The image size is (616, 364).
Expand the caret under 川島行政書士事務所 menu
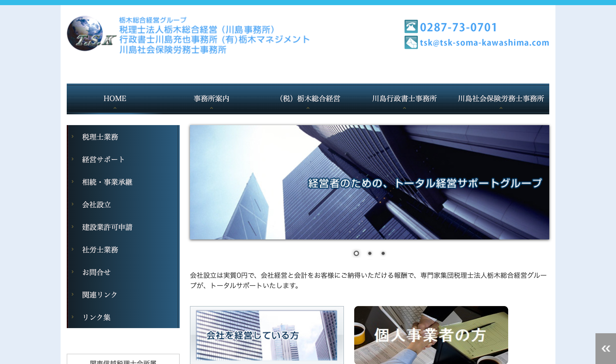pos(405,108)
